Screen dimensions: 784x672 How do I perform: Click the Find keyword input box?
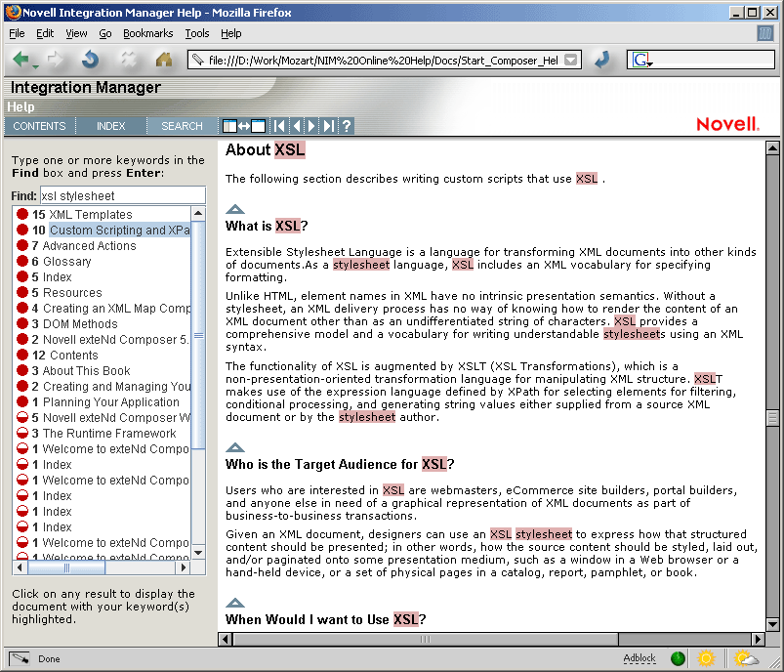[x=122, y=195]
